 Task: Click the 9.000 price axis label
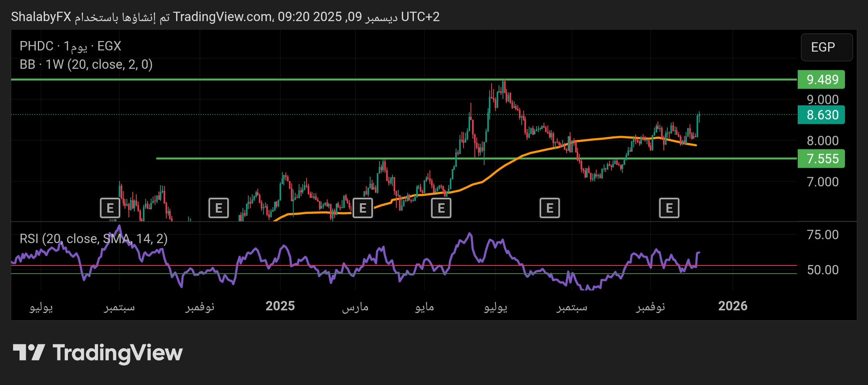point(822,100)
